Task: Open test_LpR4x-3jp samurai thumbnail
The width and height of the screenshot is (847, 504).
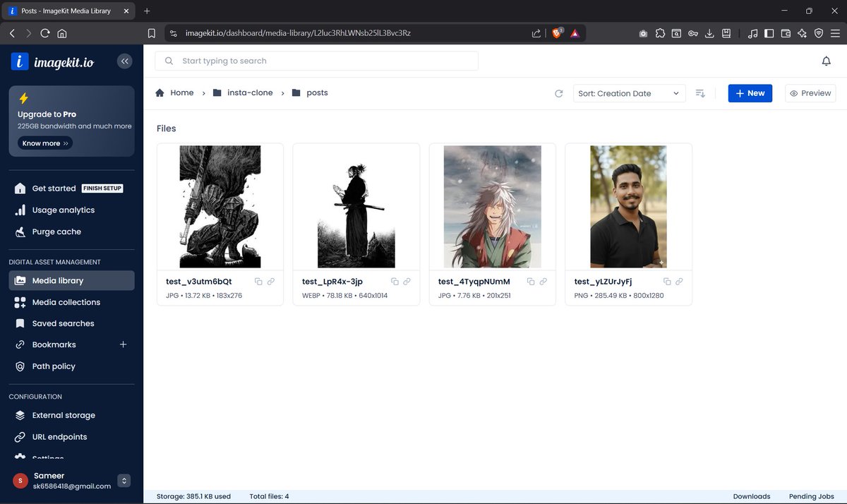Action: coord(356,207)
